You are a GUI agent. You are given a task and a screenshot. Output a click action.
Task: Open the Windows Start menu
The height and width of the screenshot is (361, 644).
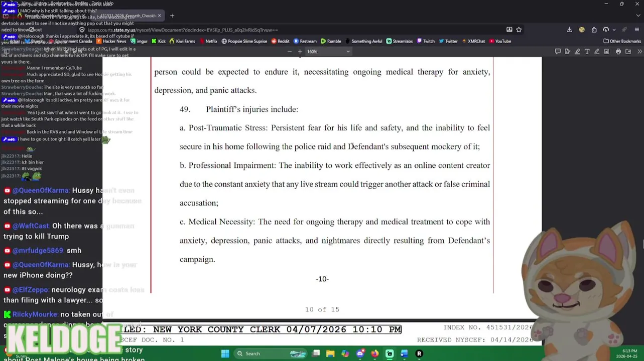[225, 353]
